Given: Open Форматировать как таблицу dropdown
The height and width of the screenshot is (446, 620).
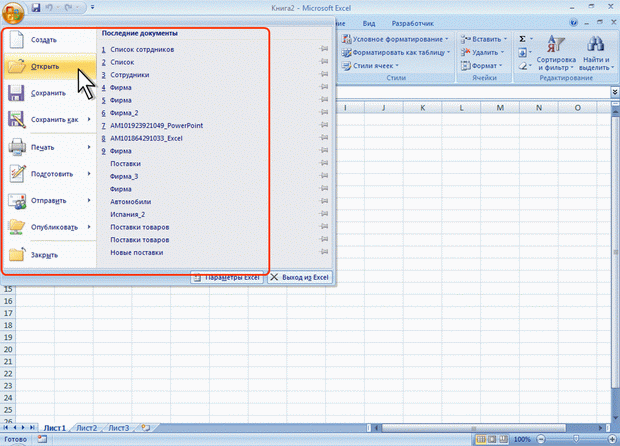Looking at the screenshot, I should tap(396, 52).
